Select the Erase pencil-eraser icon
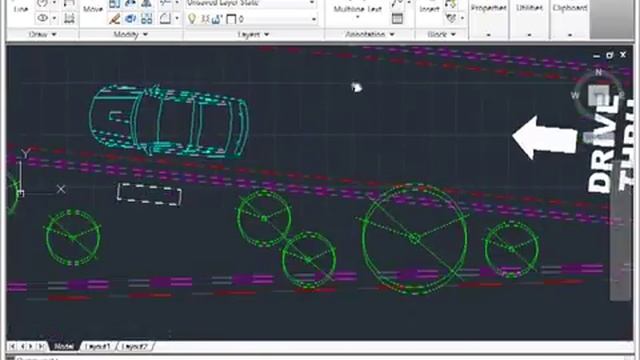 [x=115, y=19]
